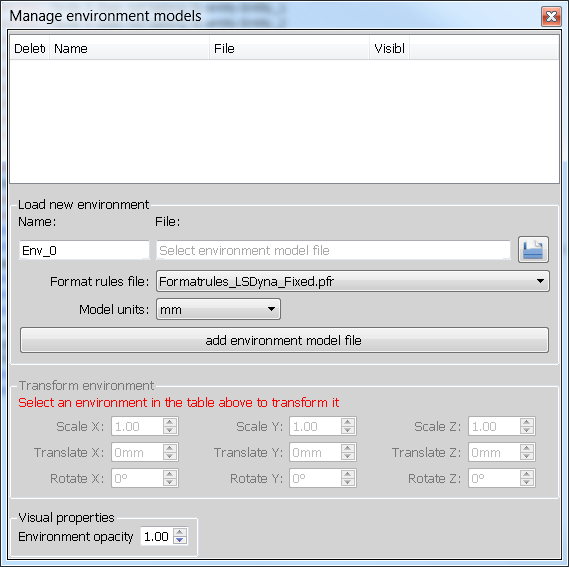Click the 'Visual properties' group label
Image resolution: width=569 pixels, height=567 pixels.
click(x=66, y=518)
